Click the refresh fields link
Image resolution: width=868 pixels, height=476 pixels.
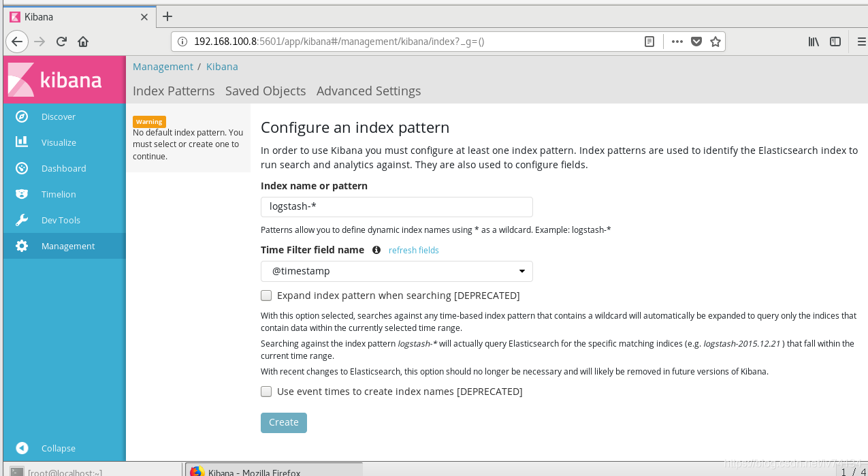(x=414, y=250)
